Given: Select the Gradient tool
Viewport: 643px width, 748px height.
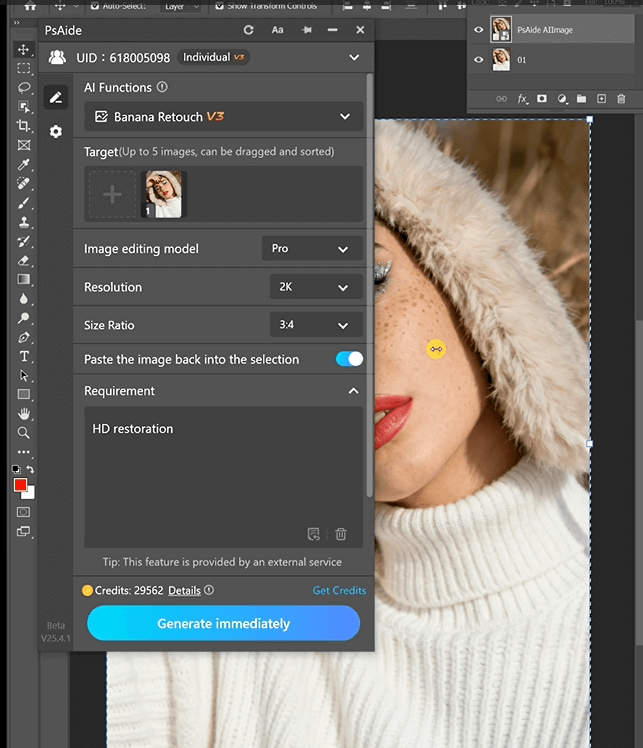Looking at the screenshot, I should tap(23, 280).
